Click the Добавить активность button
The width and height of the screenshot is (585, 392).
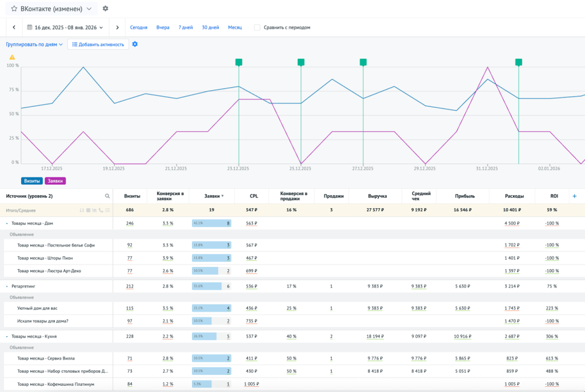pos(98,44)
